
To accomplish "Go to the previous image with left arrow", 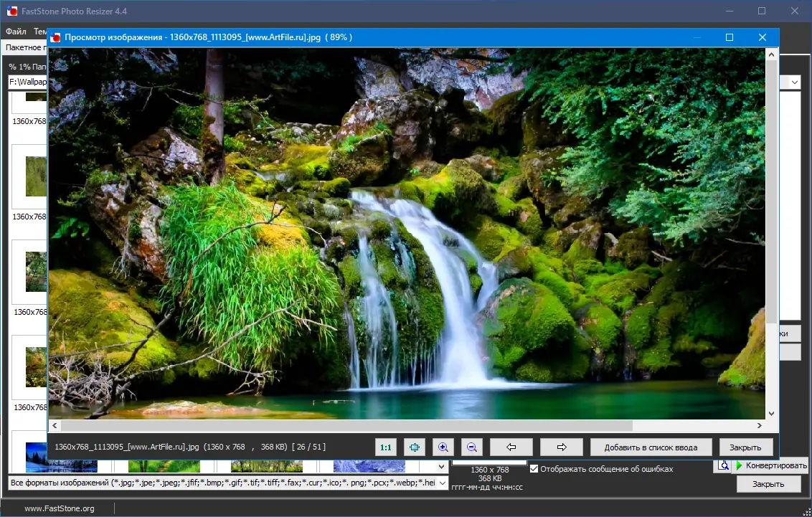I will pos(511,447).
